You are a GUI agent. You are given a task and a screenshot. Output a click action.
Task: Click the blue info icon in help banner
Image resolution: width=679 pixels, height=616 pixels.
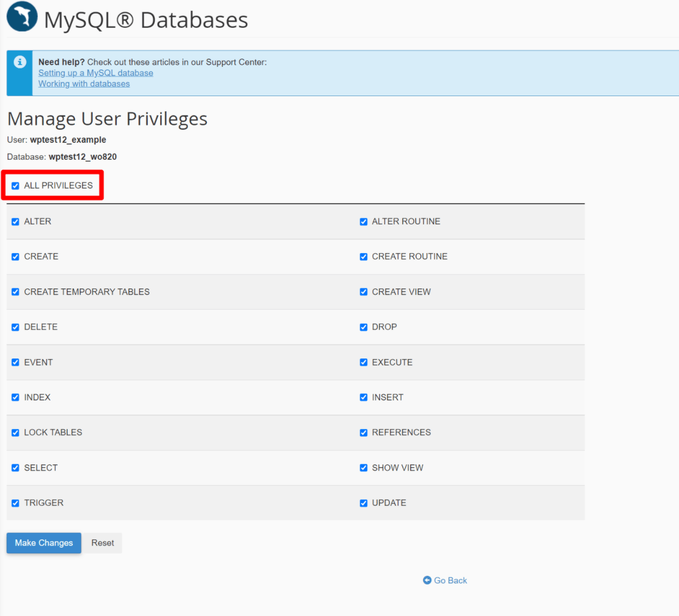point(20,62)
